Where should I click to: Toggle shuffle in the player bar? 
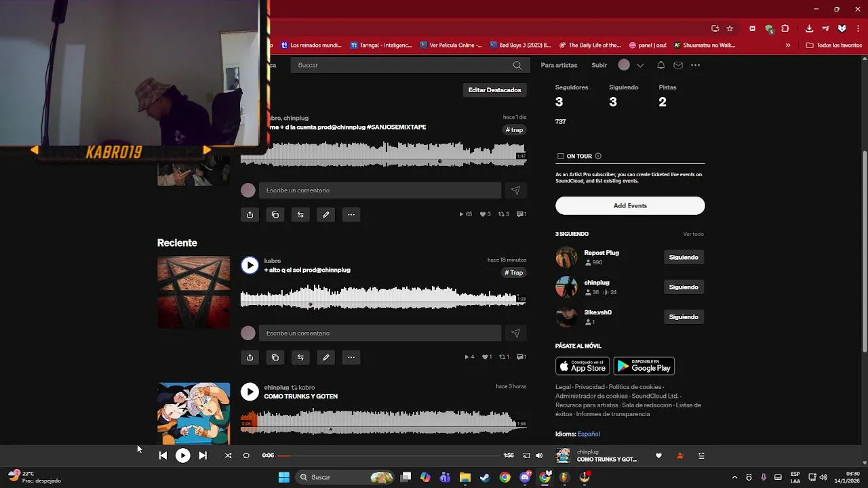tap(228, 455)
